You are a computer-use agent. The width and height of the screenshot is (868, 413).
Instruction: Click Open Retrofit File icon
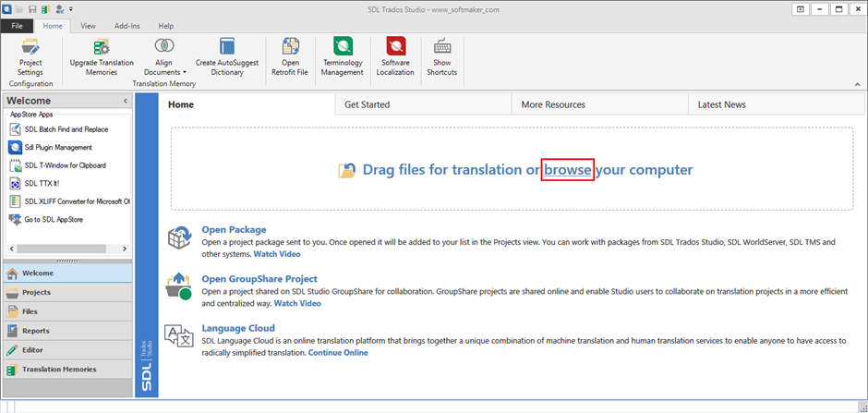[290, 48]
